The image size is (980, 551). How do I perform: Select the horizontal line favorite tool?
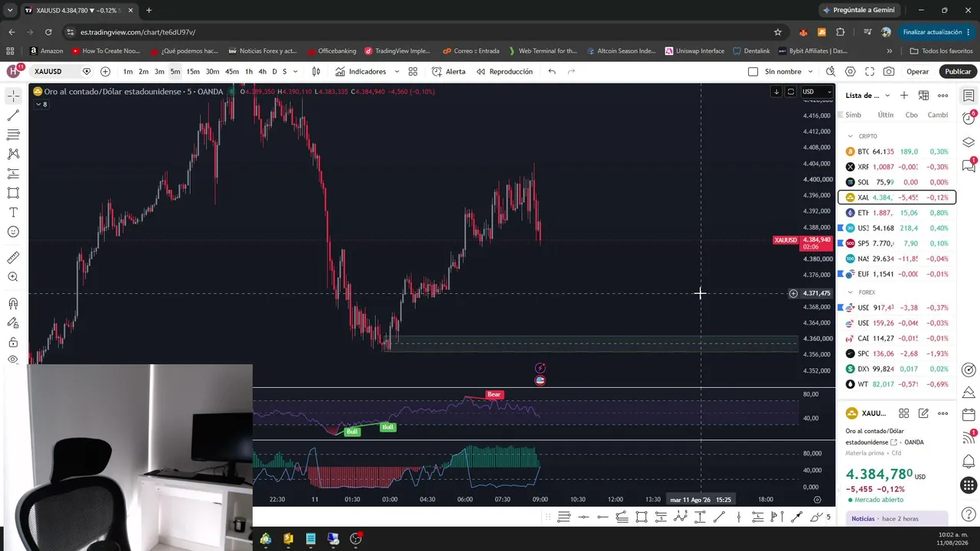pyautogui.click(x=583, y=517)
